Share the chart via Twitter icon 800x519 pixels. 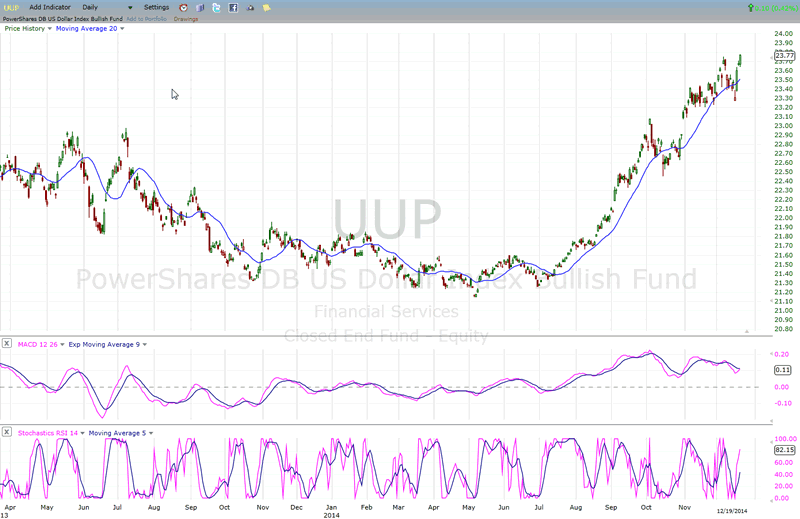(216, 8)
